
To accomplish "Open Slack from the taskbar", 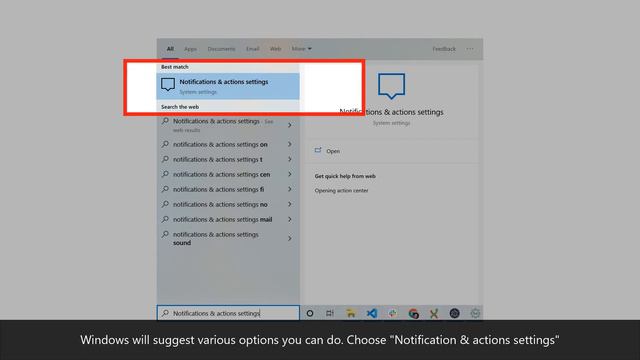I will 392,313.
